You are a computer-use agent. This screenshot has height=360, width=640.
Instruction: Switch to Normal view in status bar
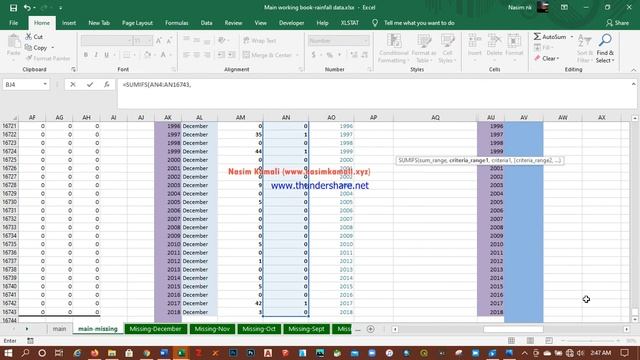511,340
